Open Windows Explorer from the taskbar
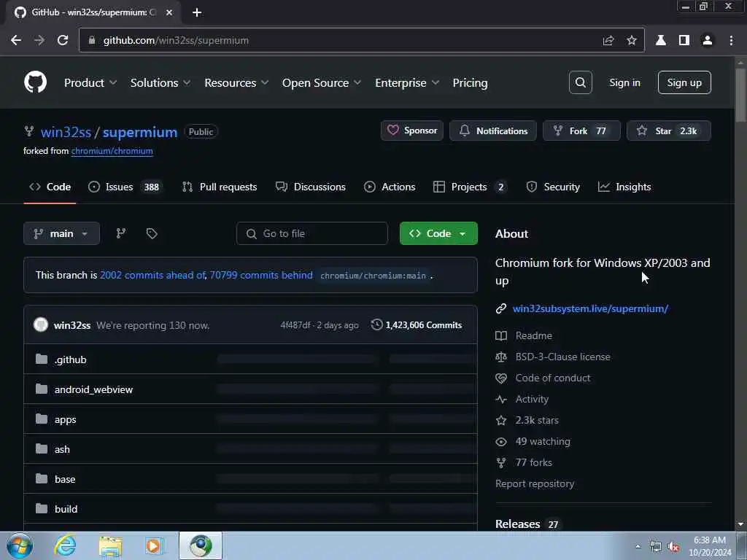The width and height of the screenshot is (747, 560). 111,545
